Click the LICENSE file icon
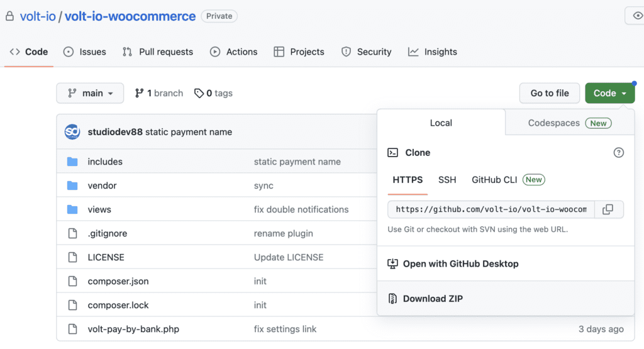Screen dimensions: 644x349 (73, 257)
